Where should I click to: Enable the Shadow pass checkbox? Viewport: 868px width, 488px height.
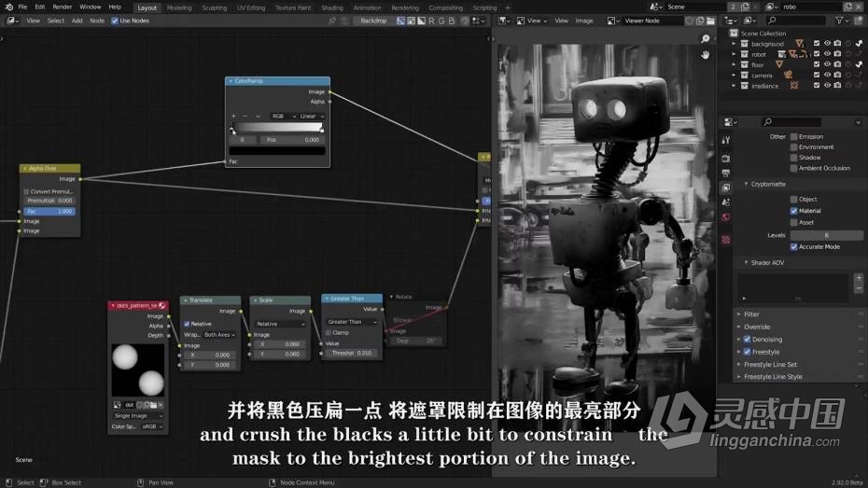794,158
